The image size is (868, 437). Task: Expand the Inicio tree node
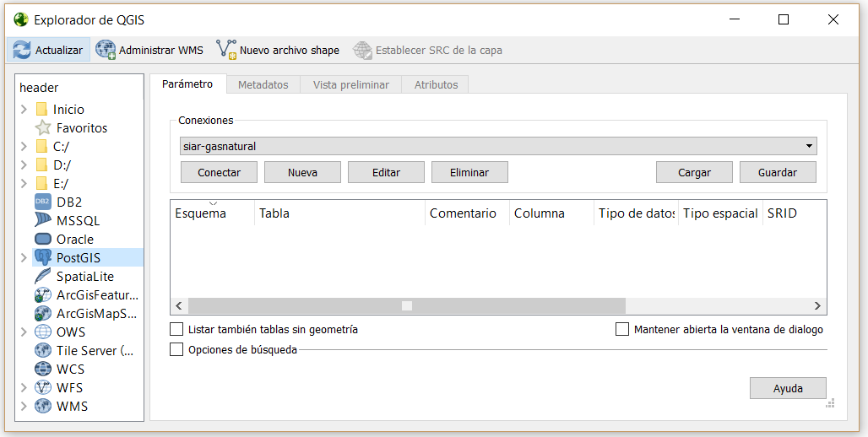[x=24, y=110]
